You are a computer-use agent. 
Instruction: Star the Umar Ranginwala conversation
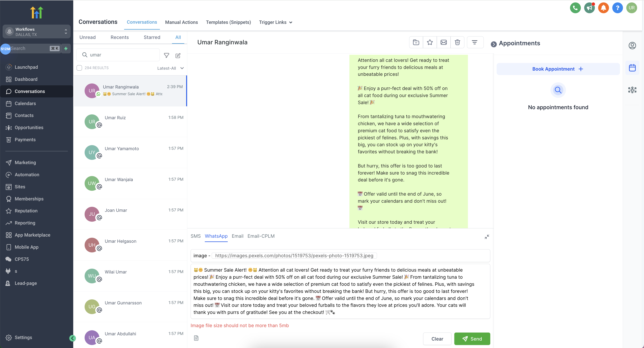tap(430, 42)
